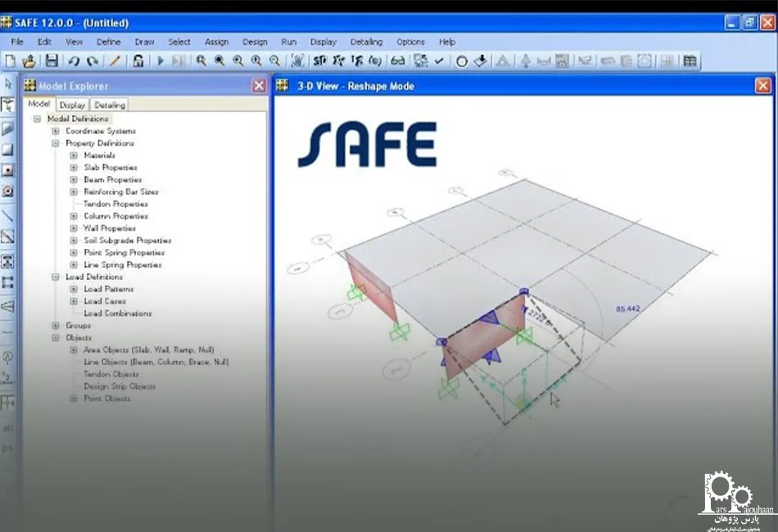
Task: Click the table display icon in toolbar
Action: click(x=690, y=61)
